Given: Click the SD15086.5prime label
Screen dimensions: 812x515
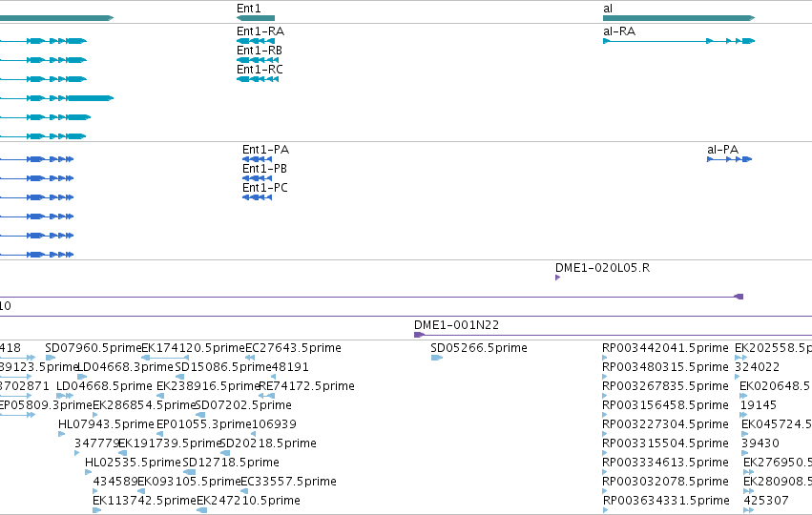Looking at the screenshot, I should pyautogui.click(x=223, y=367).
